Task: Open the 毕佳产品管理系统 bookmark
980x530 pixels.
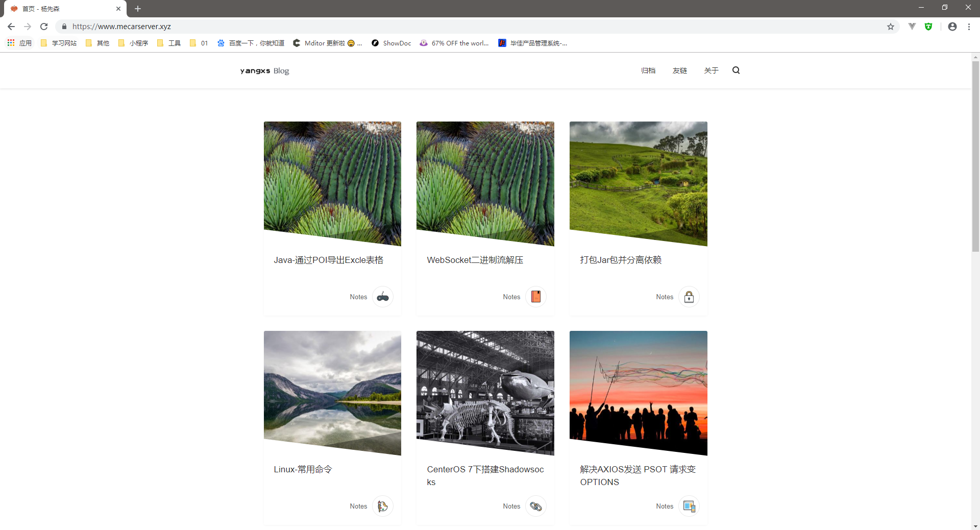Action: 533,43
